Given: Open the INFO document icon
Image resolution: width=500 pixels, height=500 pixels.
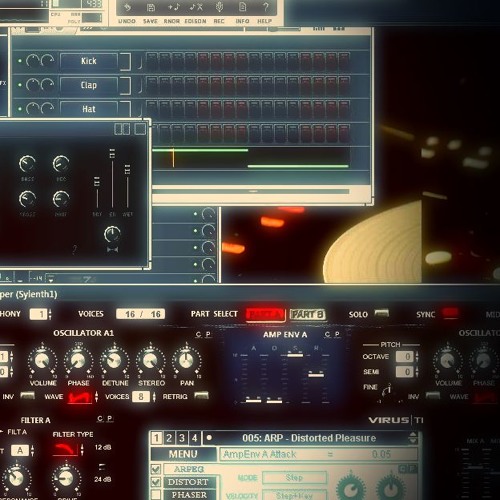Looking at the screenshot, I should pyautogui.click(x=242, y=7).
